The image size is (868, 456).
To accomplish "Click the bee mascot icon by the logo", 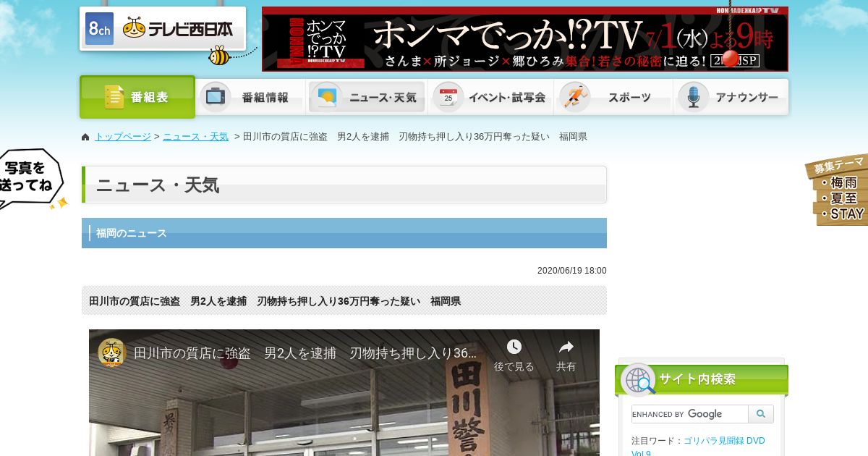I will [x=218, y=55].
